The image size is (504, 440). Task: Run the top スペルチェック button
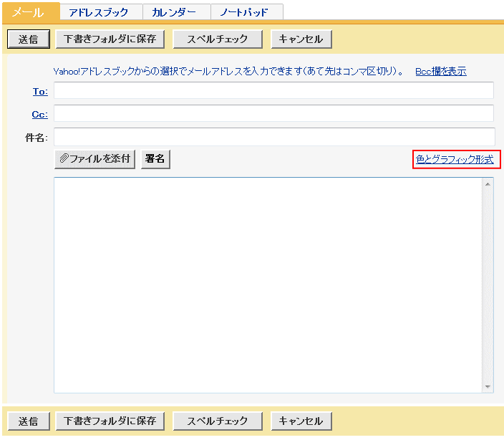coord(218,39)
